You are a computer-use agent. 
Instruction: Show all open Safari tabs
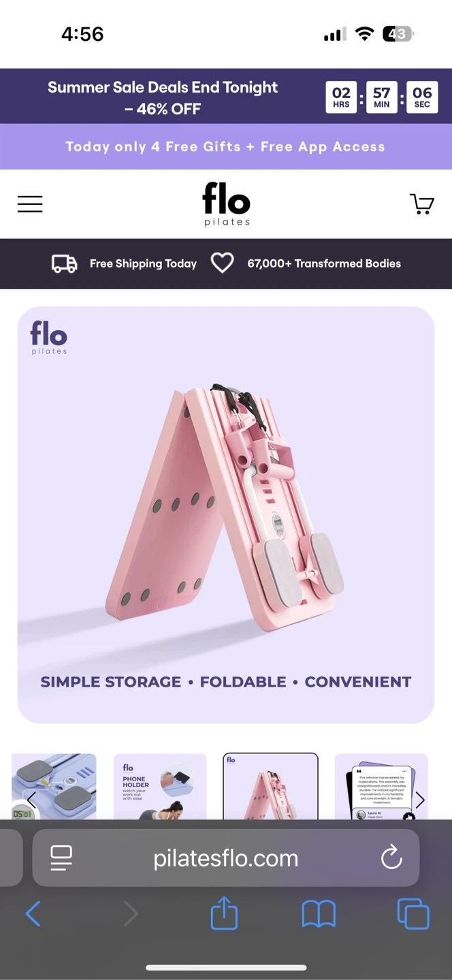click(x=413, y=913)
